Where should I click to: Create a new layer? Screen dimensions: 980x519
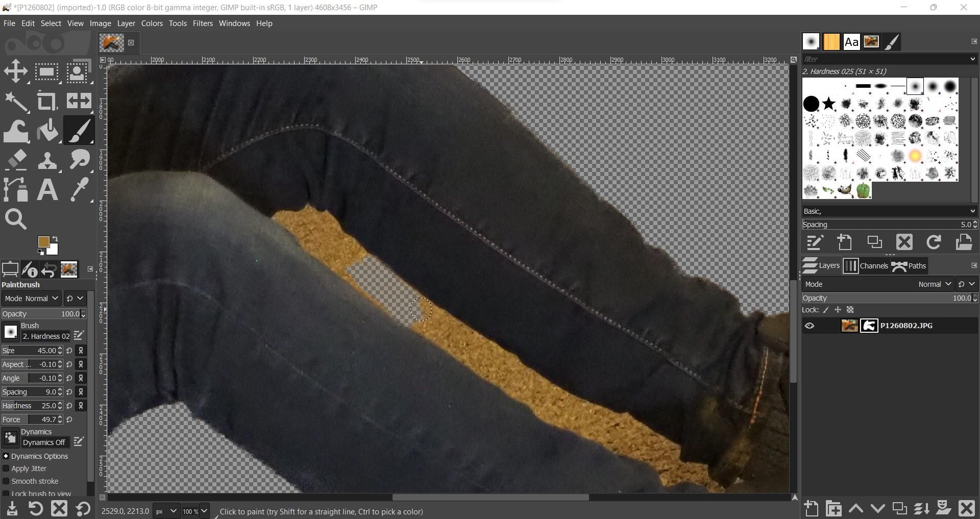tap(811, 509)
